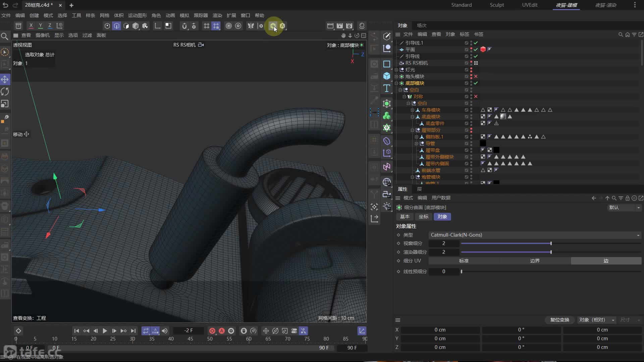Toggle the timeline loop playback button
The image size is (644, 362).
(x=146, y=331)
